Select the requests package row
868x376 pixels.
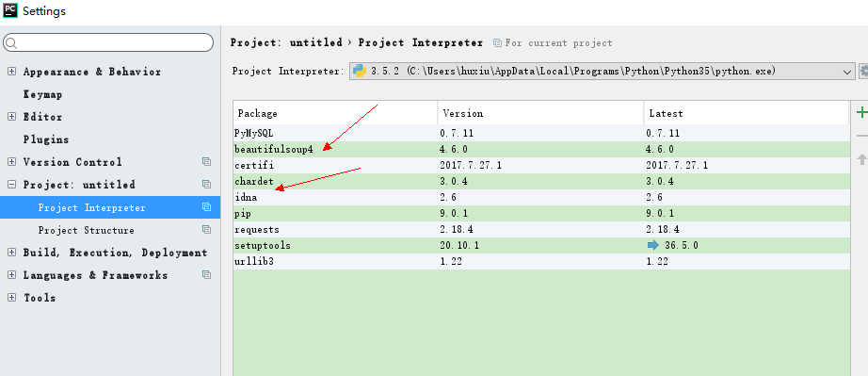tap(541, 229)
